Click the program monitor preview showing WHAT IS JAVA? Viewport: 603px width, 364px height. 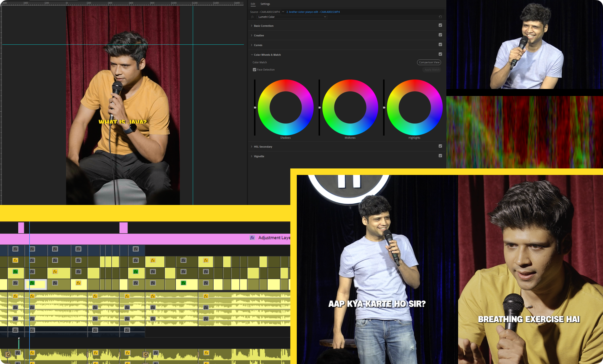123,105
